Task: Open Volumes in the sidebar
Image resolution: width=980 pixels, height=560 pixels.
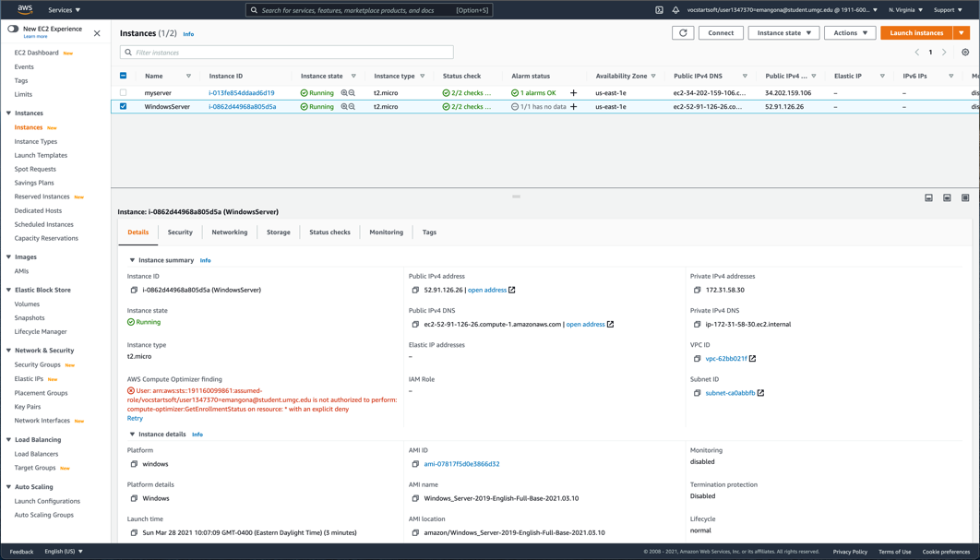Action: coord(27,304)
